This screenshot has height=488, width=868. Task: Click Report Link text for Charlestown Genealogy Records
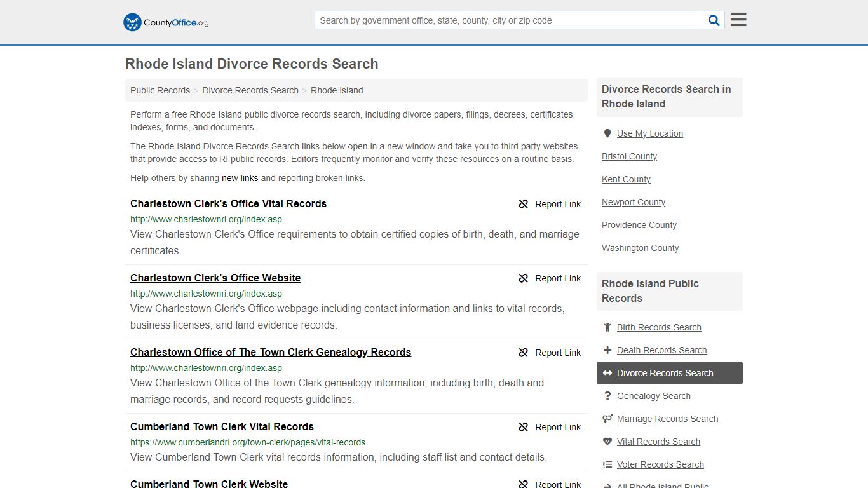[x=558, y=353]
